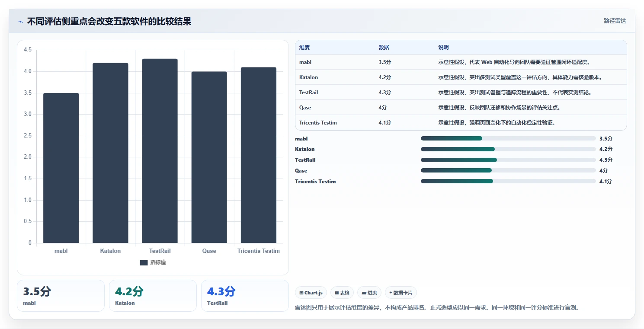The height and width of the screenshot is (329, 644).
Task: Click the 表格 tag chip
Action: [342, 293]
